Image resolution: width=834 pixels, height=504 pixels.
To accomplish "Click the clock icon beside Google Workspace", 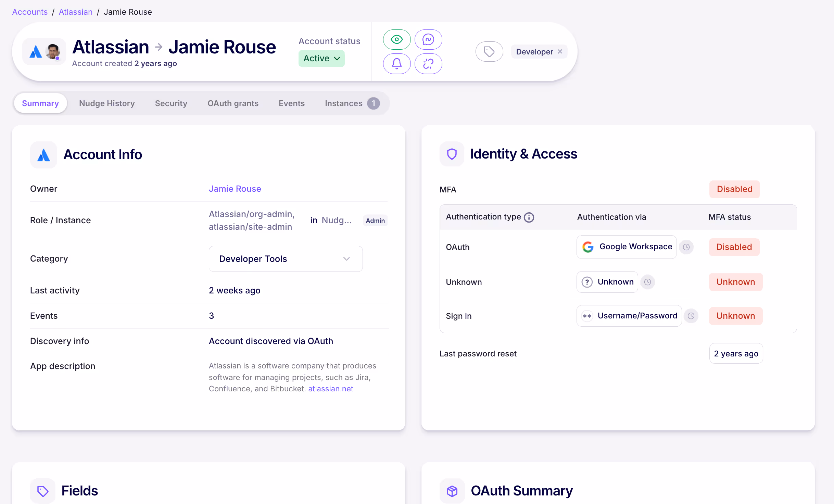I will point(686,247).
